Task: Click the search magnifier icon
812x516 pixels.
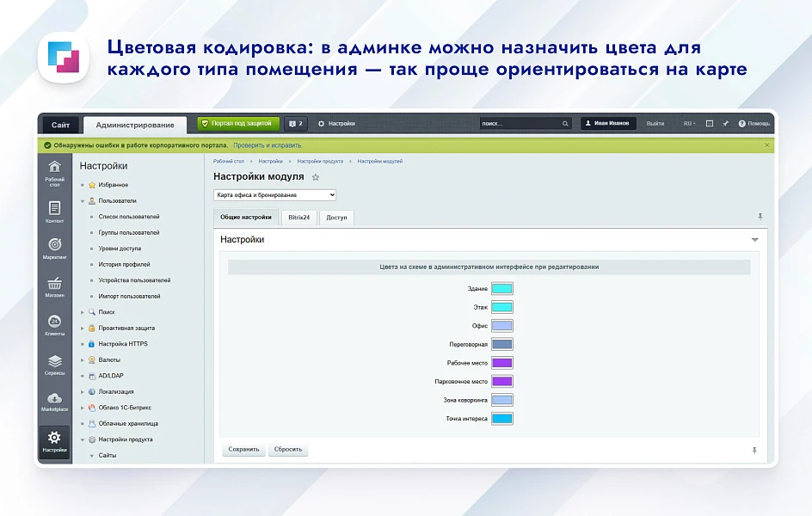Action: pos(565,124)
